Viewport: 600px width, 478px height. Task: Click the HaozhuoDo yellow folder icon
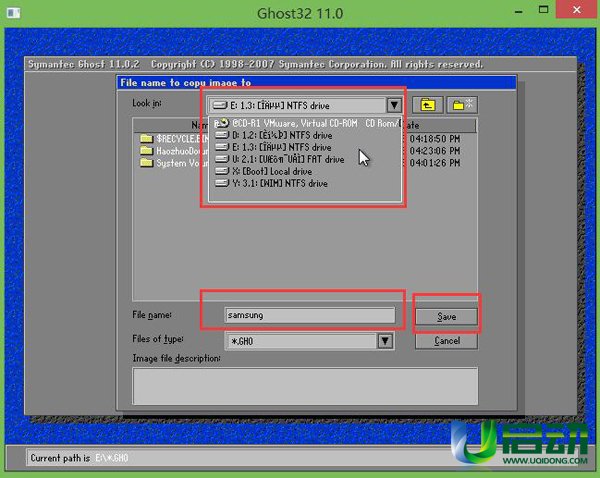[x=146, y=150]
